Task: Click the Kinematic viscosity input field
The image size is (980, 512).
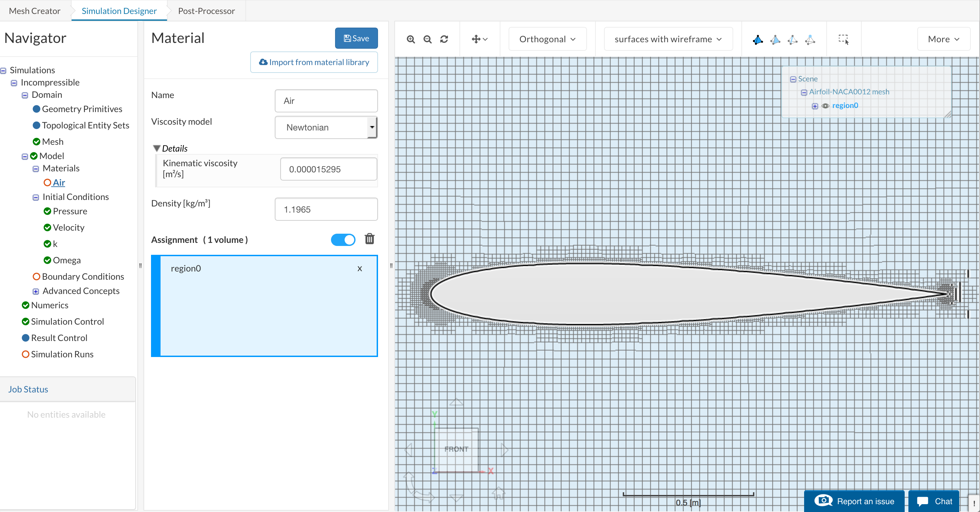Action: tap(328, 169)
